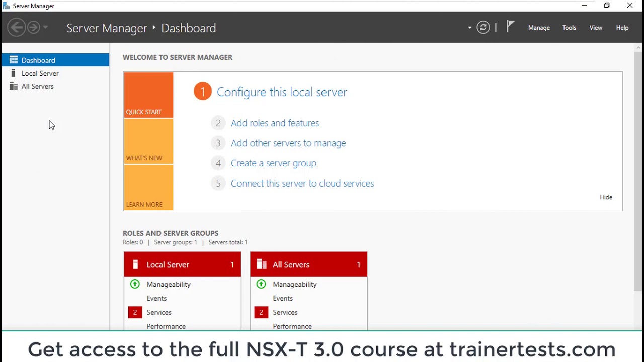
Task: Open the Manage menu
Action: click(539, 28)
